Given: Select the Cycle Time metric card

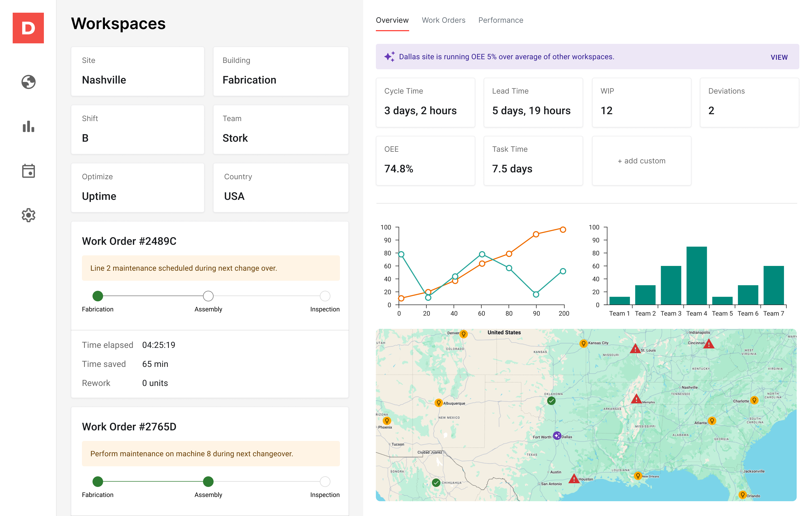Looking at the screenshot, I should pos(425,103).
